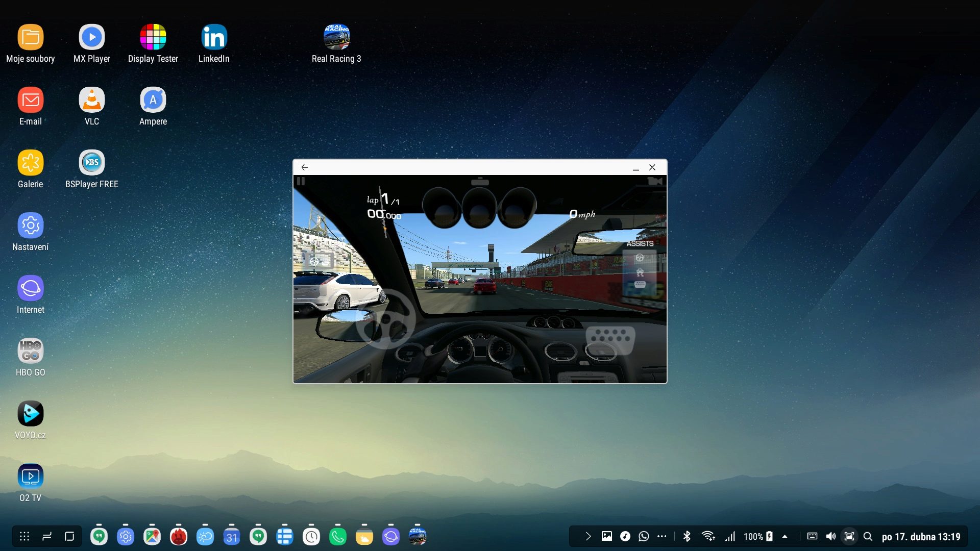This screenshot has height=551, width=980.
Task: Open the WhatsApp notification in the tray
Action: [644, 536]
